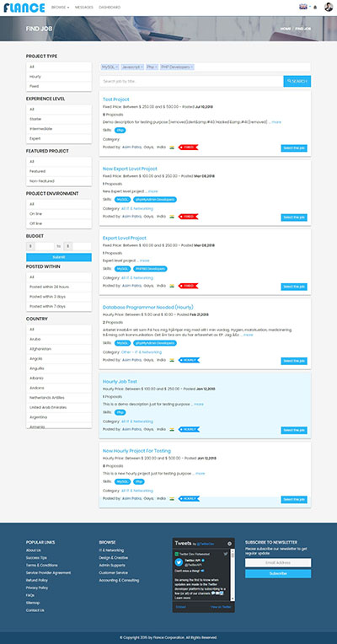Open the user profile avatar
The height and width of the screenshot is (644, 337).
[x=329, y=7]
